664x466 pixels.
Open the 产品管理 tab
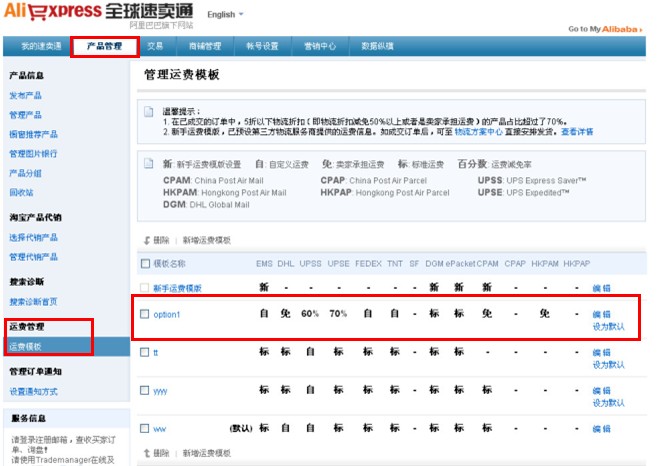tap(105, 46)
